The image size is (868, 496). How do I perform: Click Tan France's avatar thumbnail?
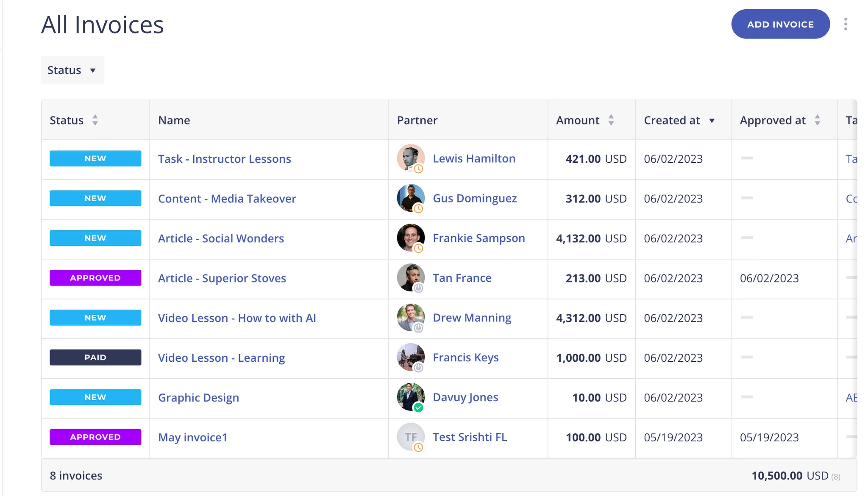click(x=410, y=277)
